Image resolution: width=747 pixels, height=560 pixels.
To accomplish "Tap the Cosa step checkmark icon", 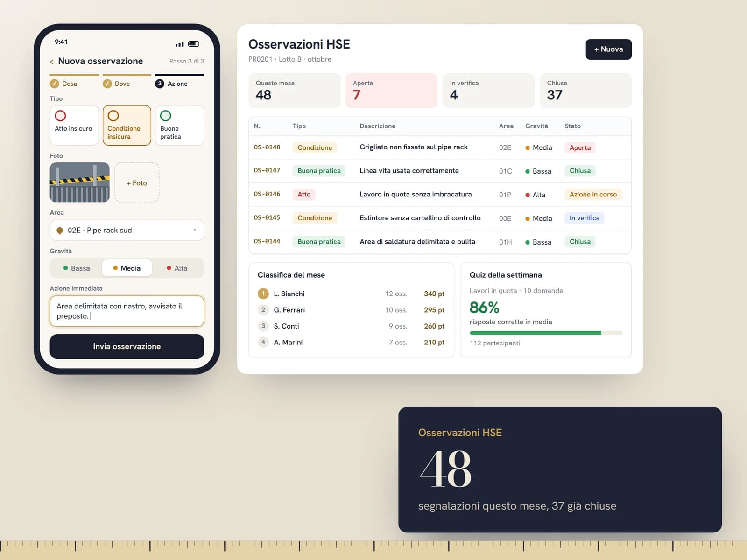I will pyautogui.click(x=55, y=84).
